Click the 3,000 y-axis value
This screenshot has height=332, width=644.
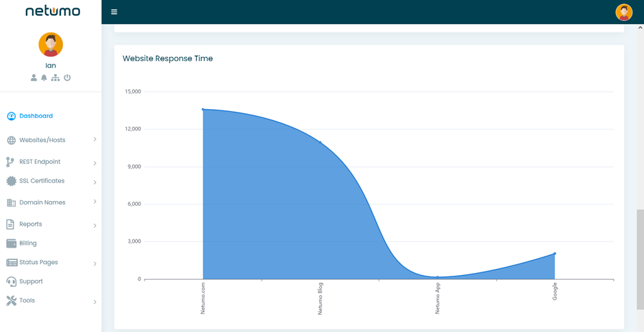pyautogui.click(x=134, y=241)
